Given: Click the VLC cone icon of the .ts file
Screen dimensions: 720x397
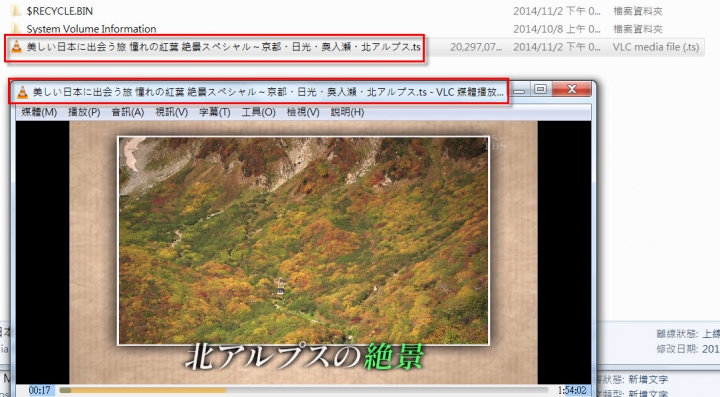Looking at the screenshot, I should coord(16,47).
